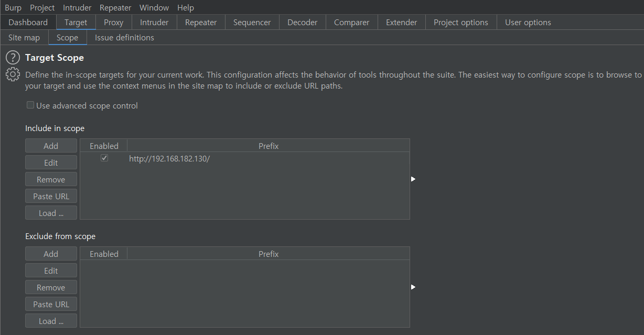Click Paste URL under Exclude from scope
The height and width of the screenshot is (335, 644).
pyautogui.click(x=51, y=304)
